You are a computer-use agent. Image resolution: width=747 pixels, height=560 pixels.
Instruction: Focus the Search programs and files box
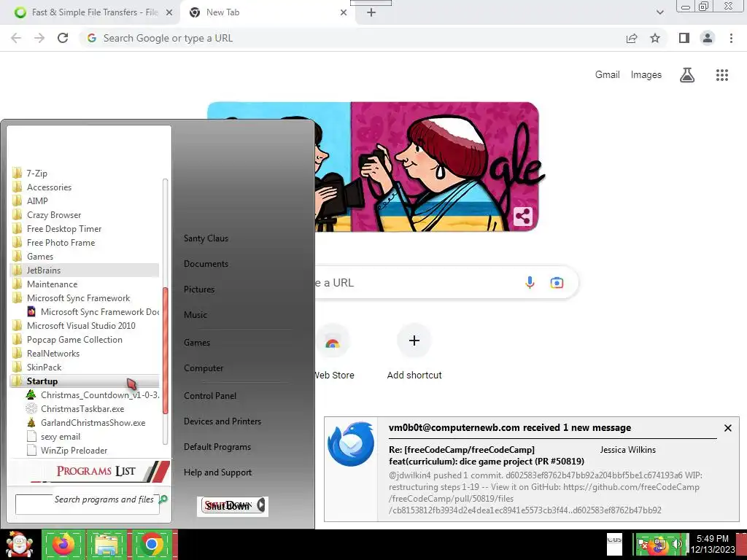[88, 504]
